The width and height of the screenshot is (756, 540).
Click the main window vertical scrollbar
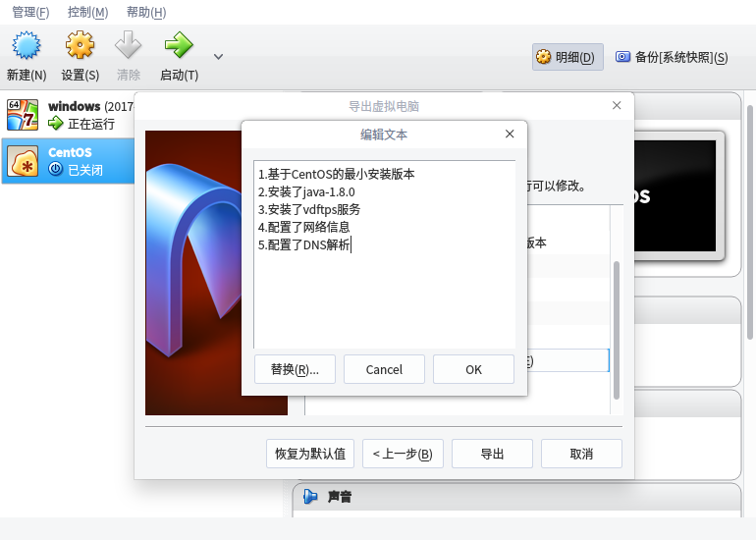(x=750, y=222)
